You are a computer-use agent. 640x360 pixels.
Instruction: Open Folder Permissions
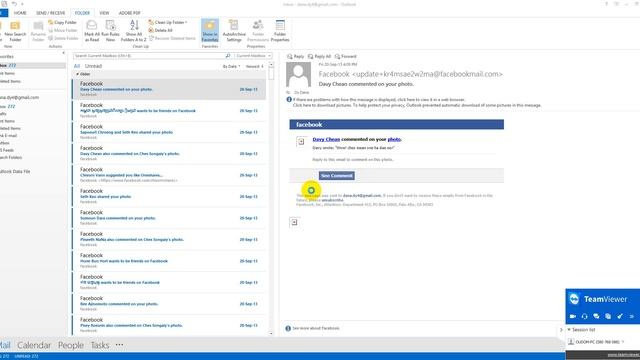(258, 31)
